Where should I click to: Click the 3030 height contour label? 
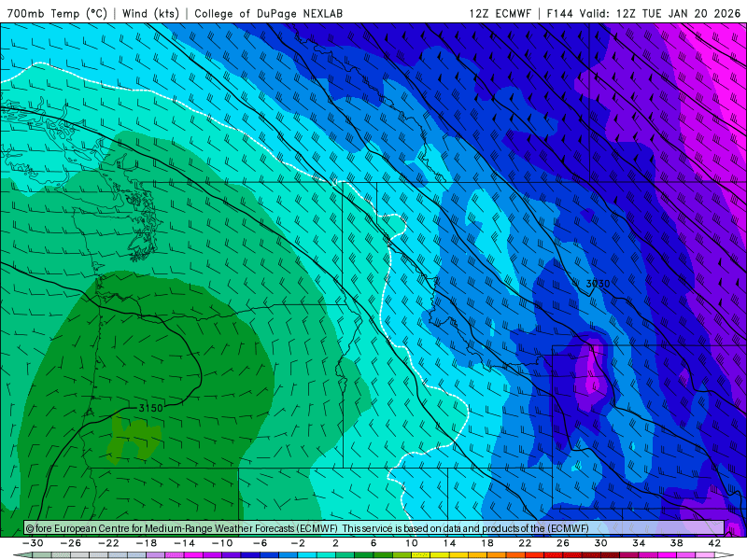[598, 284]
